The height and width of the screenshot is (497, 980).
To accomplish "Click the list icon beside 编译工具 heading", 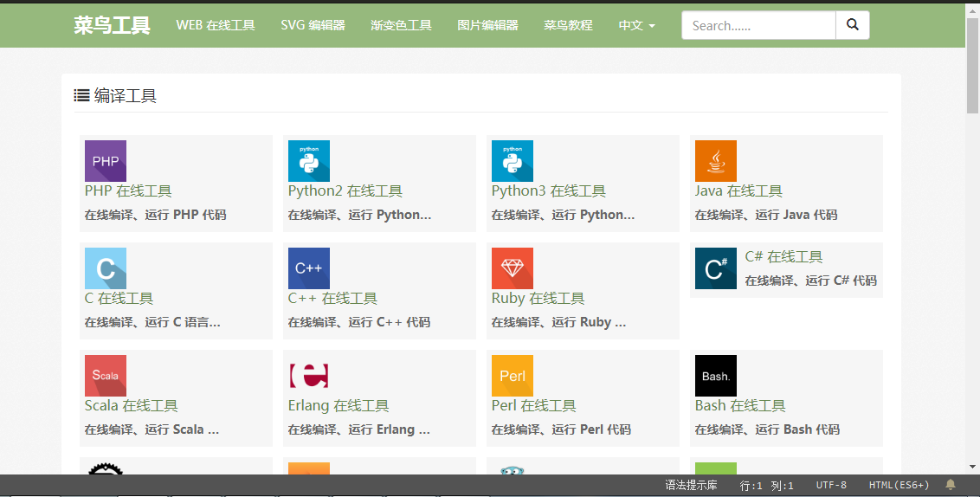I will [82, 95].
